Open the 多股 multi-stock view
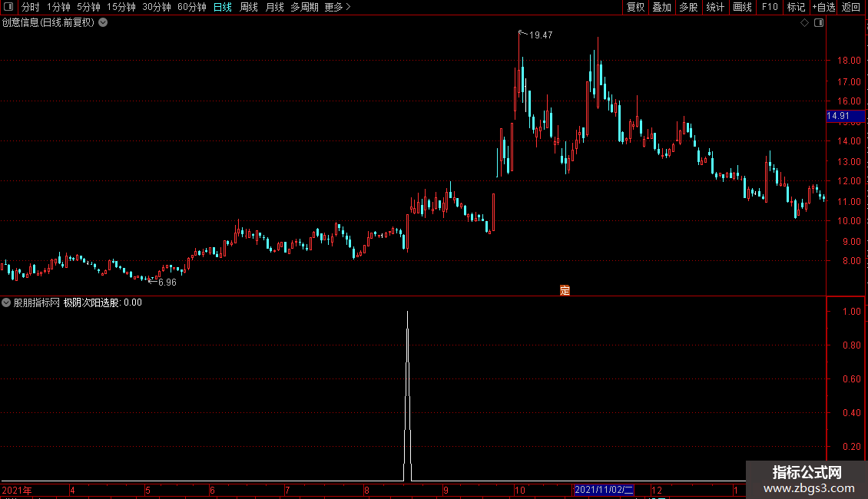 688,7
